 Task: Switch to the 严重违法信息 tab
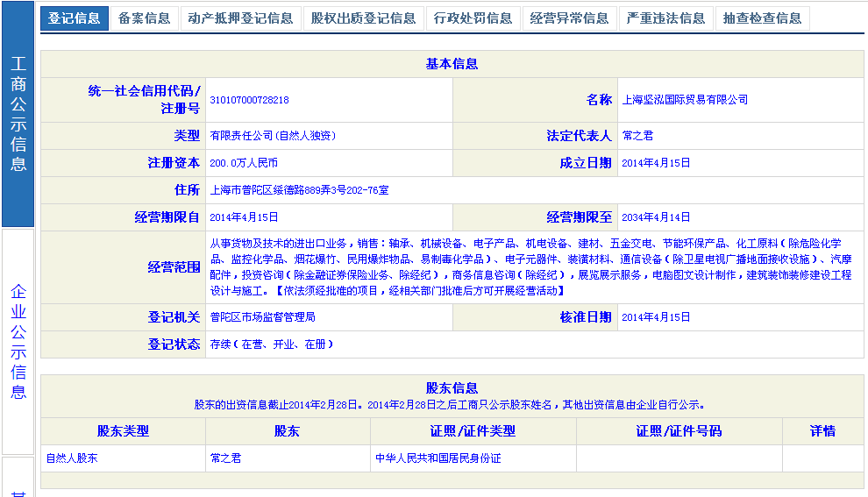[x=665, y=18]
